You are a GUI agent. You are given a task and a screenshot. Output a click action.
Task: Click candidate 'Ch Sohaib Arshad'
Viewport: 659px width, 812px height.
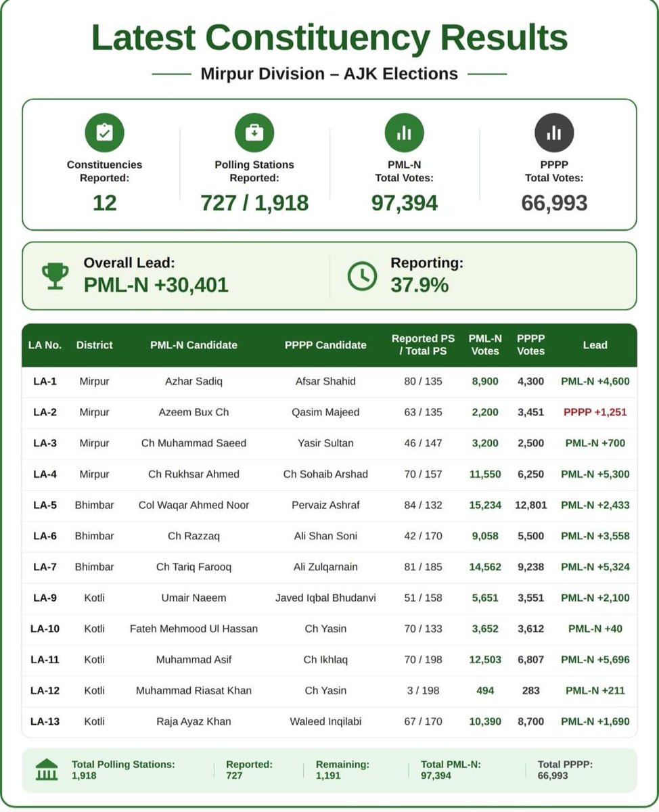[x=325, y=474]
